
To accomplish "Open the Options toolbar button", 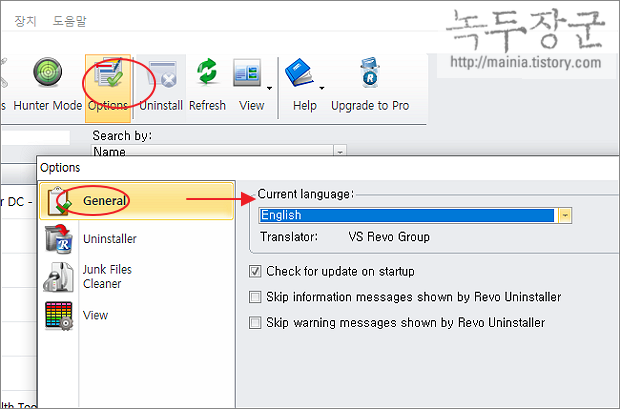I will click(x=108, y=88).
